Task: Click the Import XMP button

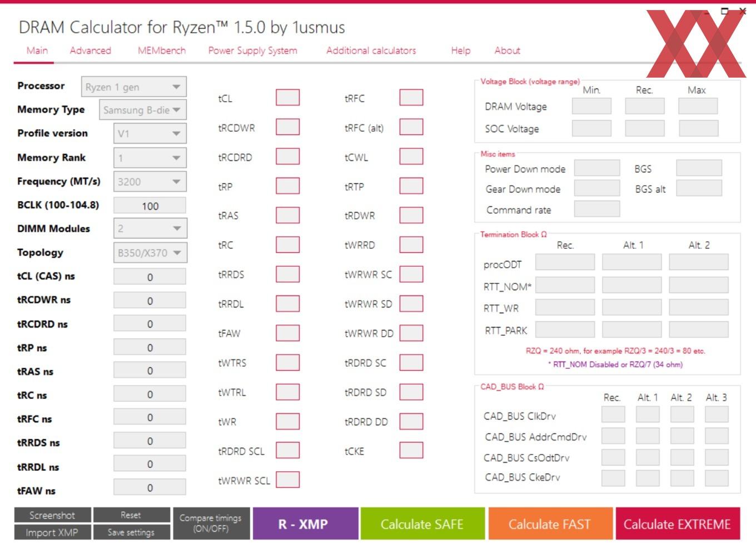Action: [x=52, y=532]
